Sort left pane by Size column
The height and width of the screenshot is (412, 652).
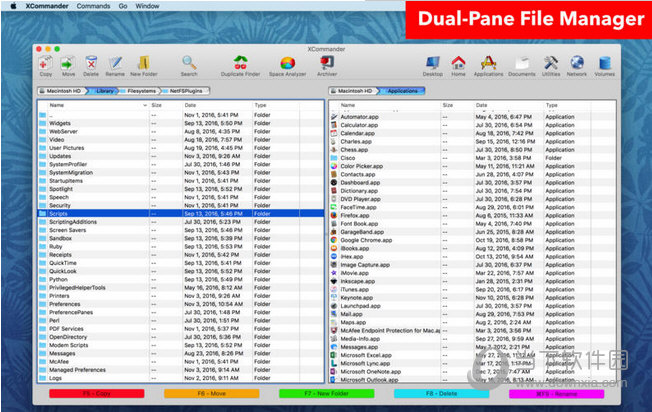[166, 105]
